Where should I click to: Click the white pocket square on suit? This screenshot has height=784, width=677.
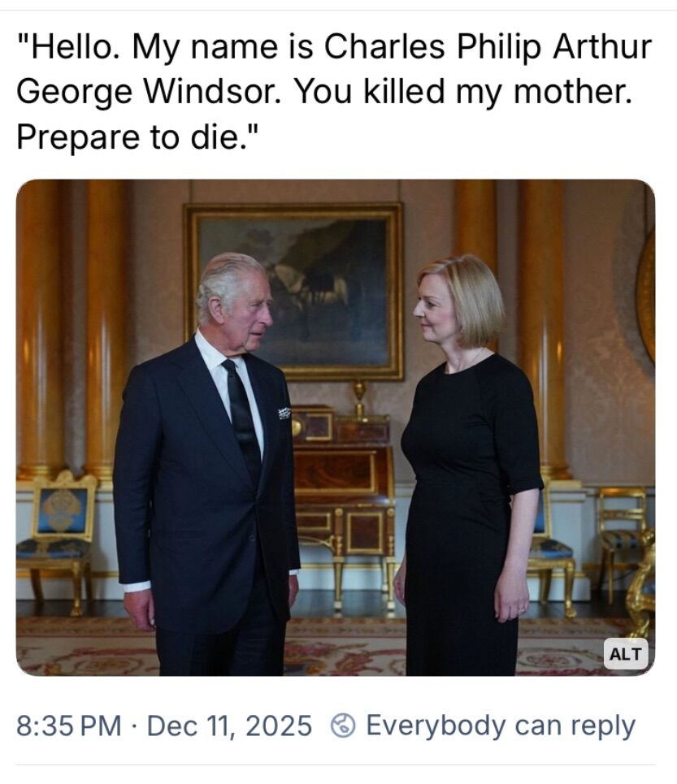click(x=284, y=413)
